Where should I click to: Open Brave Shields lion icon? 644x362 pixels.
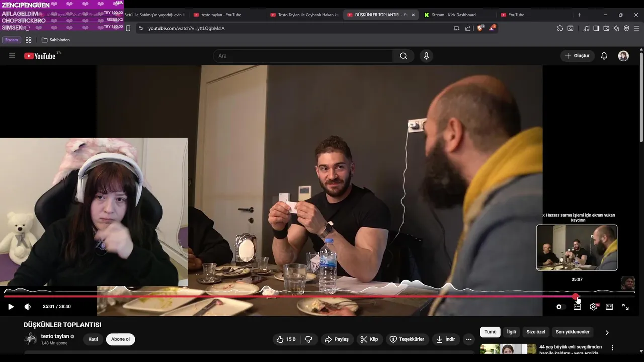pyautogui.click(x=480, y=28)
